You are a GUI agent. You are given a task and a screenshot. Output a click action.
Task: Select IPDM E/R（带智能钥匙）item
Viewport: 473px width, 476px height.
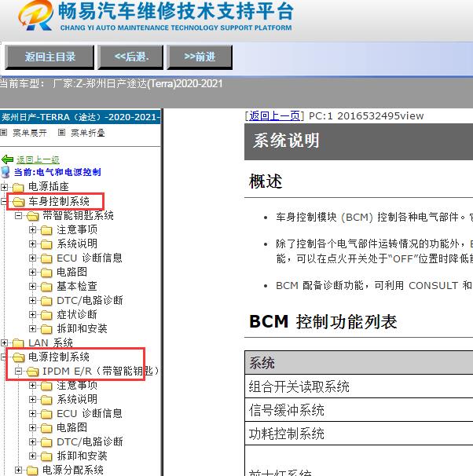coord(101,371)
